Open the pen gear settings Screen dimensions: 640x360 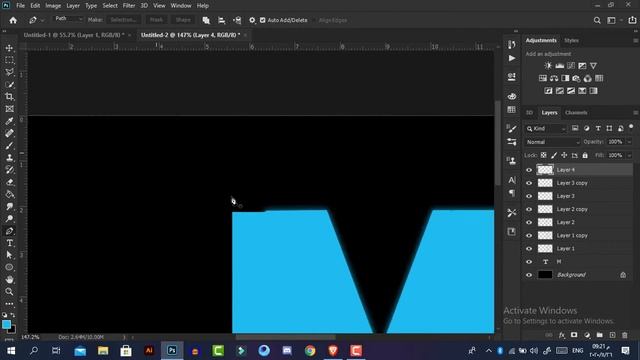coord(252,20)
